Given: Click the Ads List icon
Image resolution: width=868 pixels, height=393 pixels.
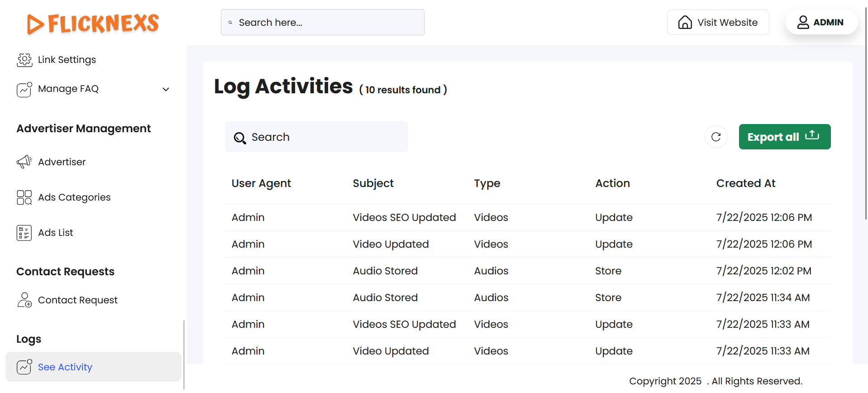Looking at the screenshot, I should click(x=24, y=233).
